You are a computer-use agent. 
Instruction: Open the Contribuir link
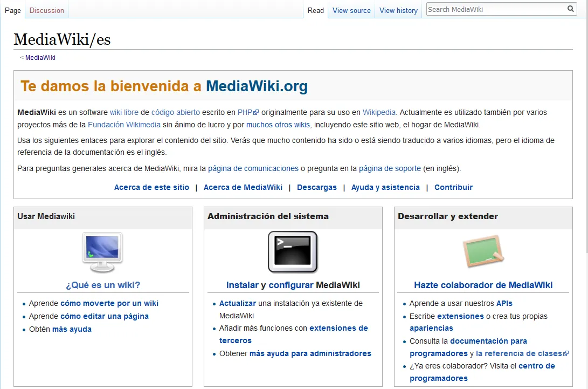(x=453, y=187)
